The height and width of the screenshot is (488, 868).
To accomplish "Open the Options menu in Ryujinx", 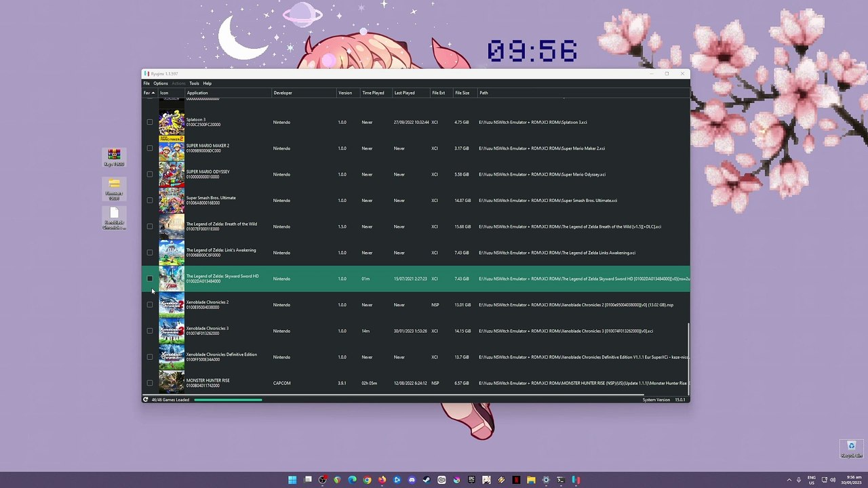I will click(x=161, y=83).
